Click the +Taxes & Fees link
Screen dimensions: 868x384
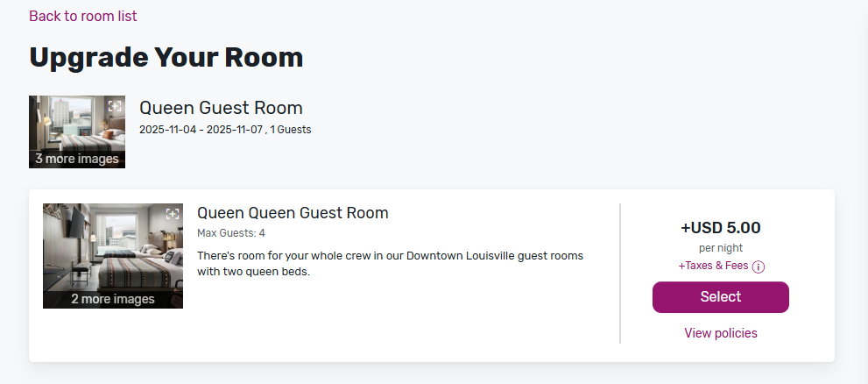714,267
